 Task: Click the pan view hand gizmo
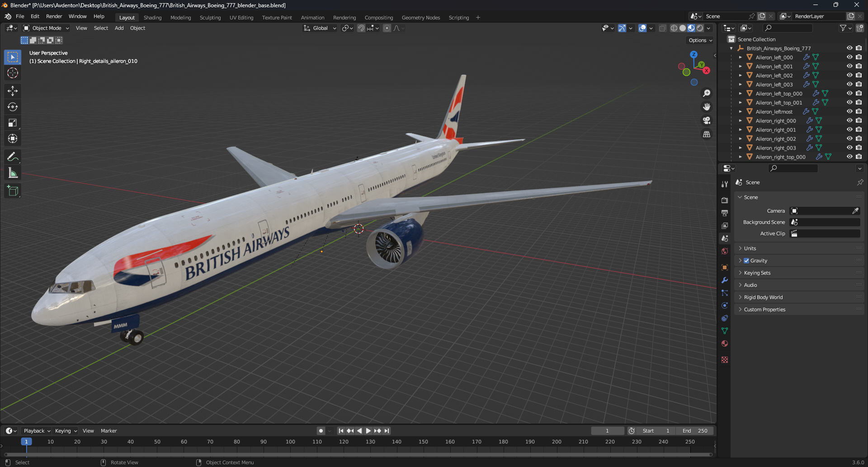point(707,107)
